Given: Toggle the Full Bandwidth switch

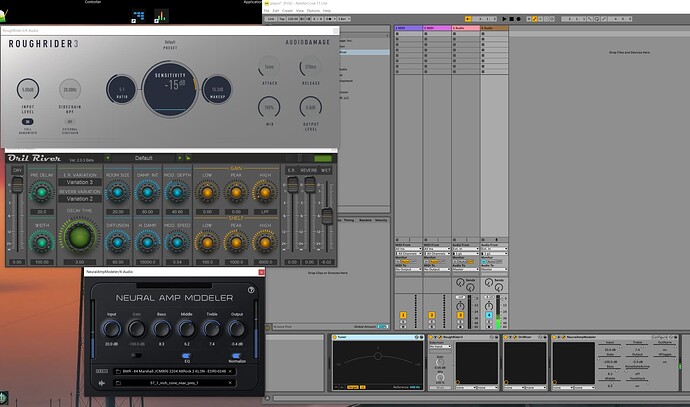Looking at the screenshot, I should coord(28,121).
